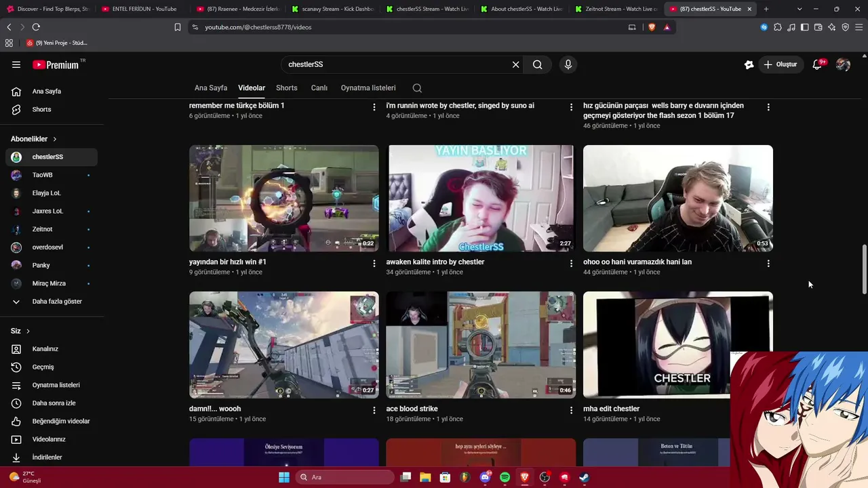The height and width of the screenshot is (488, 868).
Task: Search within the channel using magnifier icon
Action: tap(417, 88)
